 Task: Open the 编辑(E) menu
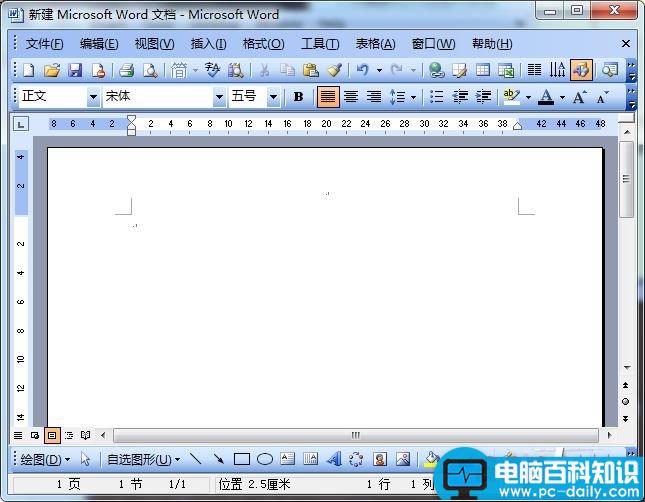coord(99,44)
